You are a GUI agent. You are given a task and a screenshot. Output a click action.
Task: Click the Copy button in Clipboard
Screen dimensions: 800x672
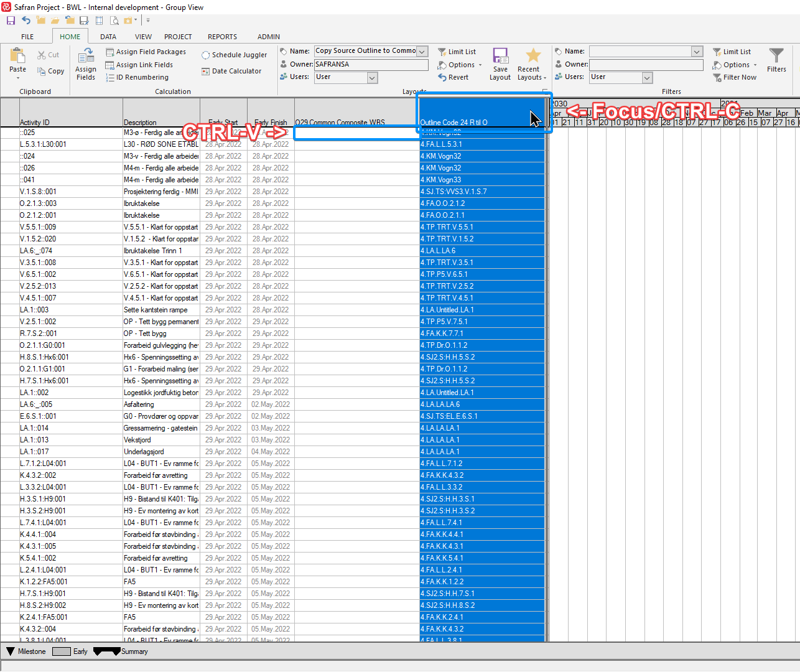[x=51, y=71]
